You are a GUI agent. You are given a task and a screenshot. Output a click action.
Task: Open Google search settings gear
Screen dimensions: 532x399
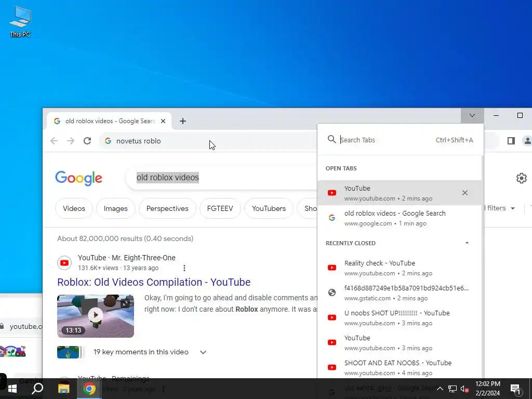click(x=522, y=178)
